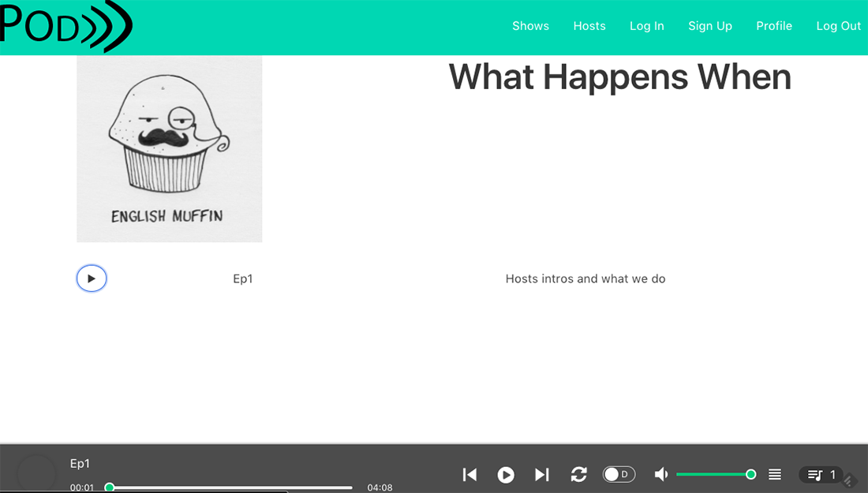The image size is (868, 493).
Task: Open the Sign Up page
Action: click(710, 26)
